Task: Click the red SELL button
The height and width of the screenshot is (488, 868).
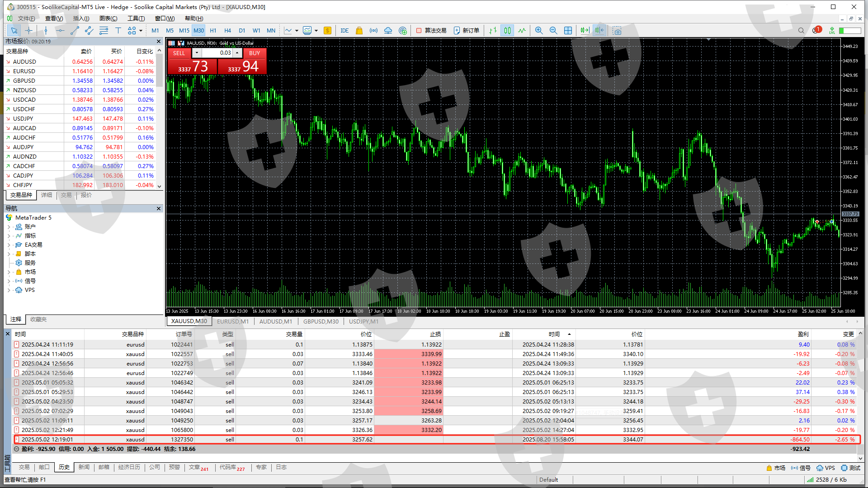Action: coord(179,53)
